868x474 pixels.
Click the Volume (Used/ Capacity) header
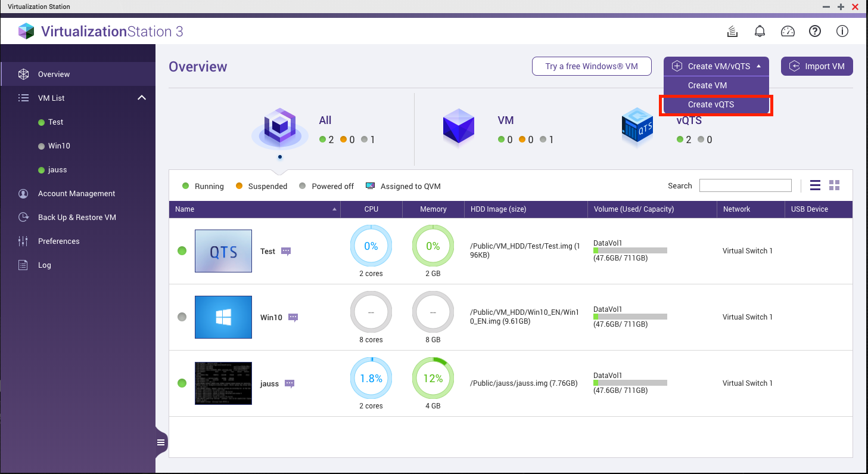pyautogui.click(x=652, y=209)
